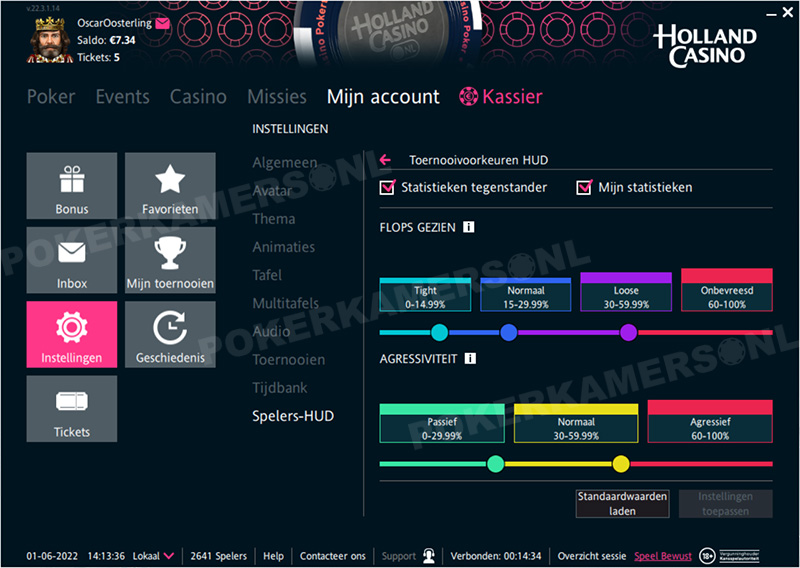
Task: Open the Geschiedenis history tile
Action: pos(170,334)
